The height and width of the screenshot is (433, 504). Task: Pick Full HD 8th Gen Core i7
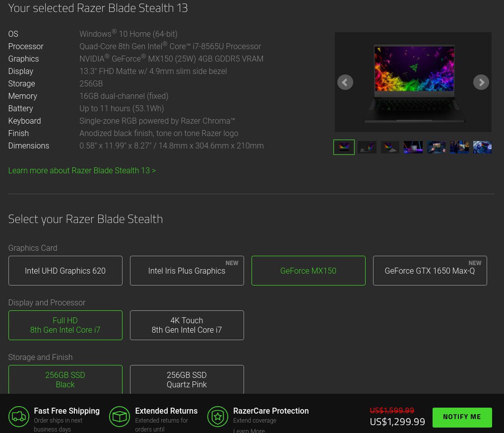pyautogui.click(x=65, y=325)
